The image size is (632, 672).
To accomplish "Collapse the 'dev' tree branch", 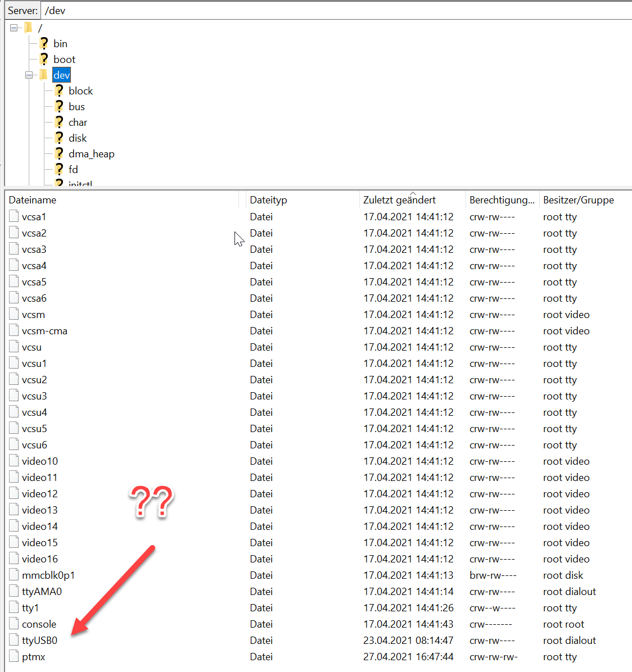I will (x=29, y=74).
